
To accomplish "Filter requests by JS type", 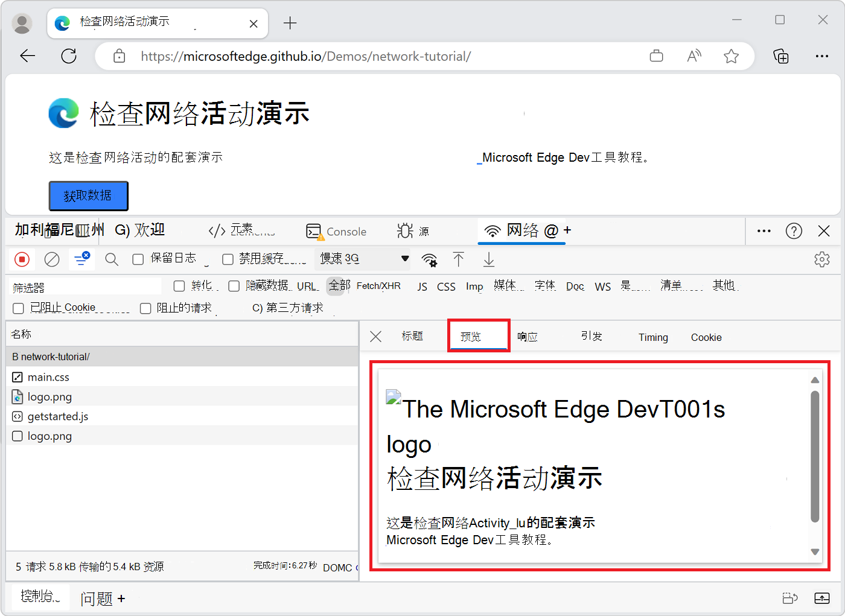I will coord(422,287).
